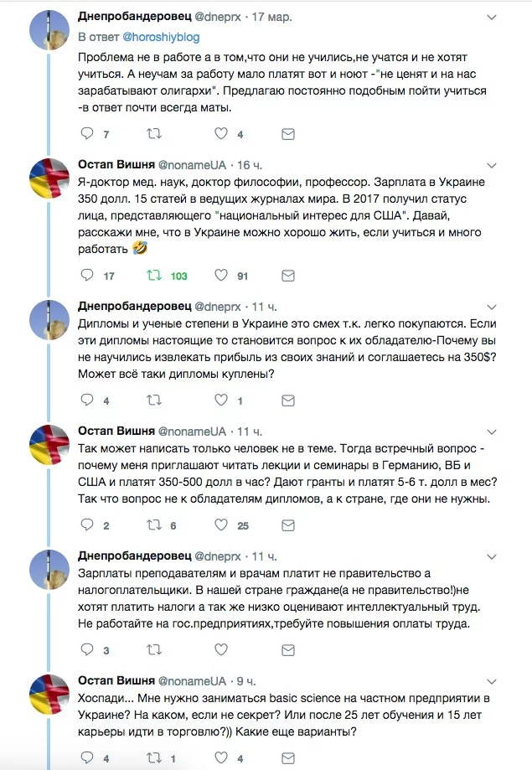The width and height of the screenshot is (532, 770).
Task: Retweet the tweet about bought diplomas
Action: point(154,401)
